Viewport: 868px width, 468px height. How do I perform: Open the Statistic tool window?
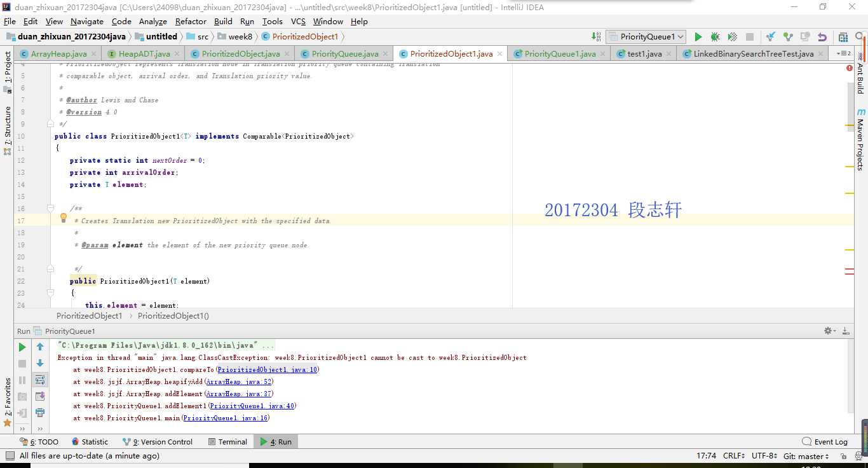coord(90,442)
